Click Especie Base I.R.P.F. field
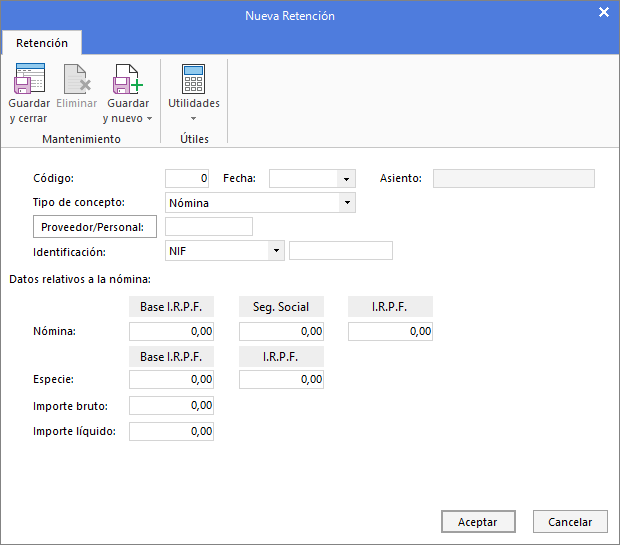Screen dimensions: 620x545 point(171,379)
